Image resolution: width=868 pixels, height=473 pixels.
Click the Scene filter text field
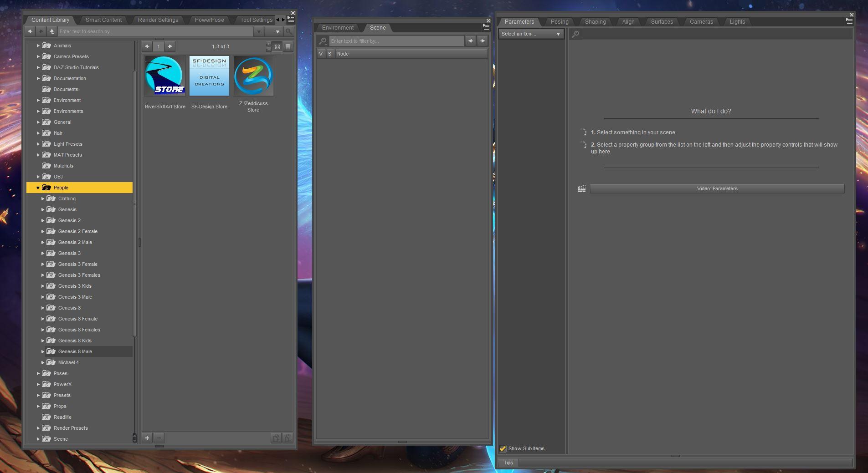tap(396, 41)
